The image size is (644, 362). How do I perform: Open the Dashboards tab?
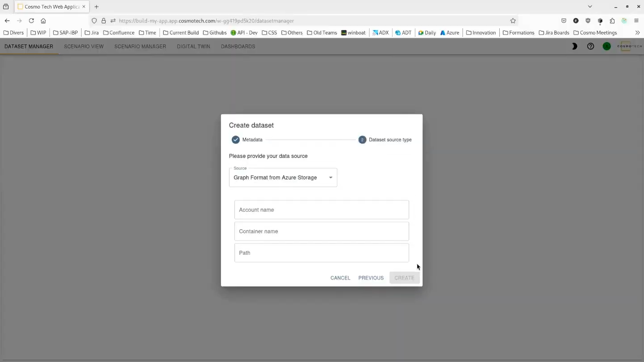[x=238, y=46]
